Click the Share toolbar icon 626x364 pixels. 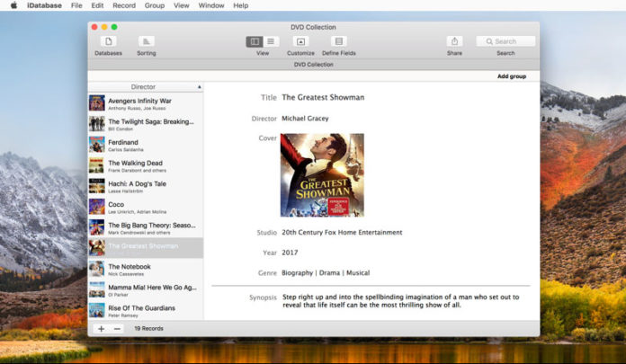point(454,41)
